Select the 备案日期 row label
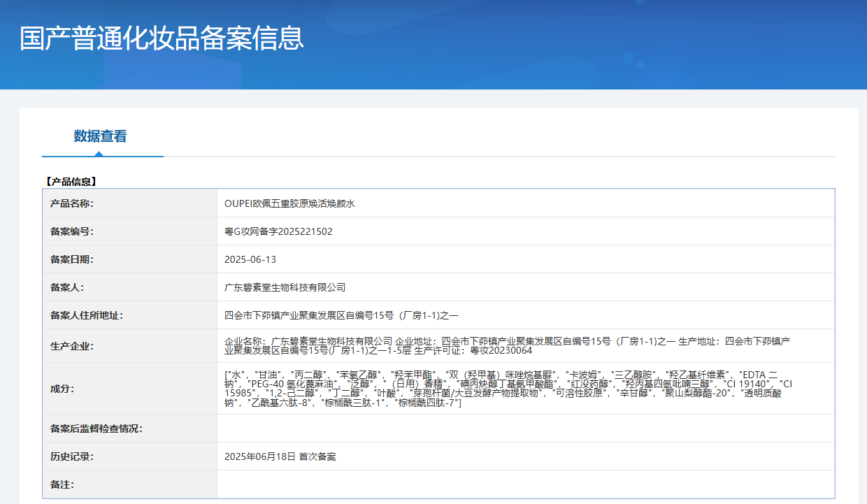Screen dimensions: 867x504 pos(72,259)
